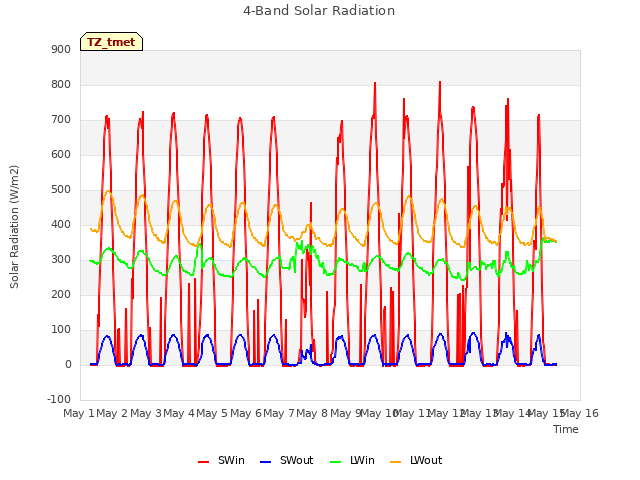Image resolution: width=640 pixels, height=480 pixels.
Task: Click the May 6 x-axis tick label
Action: (246, 413)
